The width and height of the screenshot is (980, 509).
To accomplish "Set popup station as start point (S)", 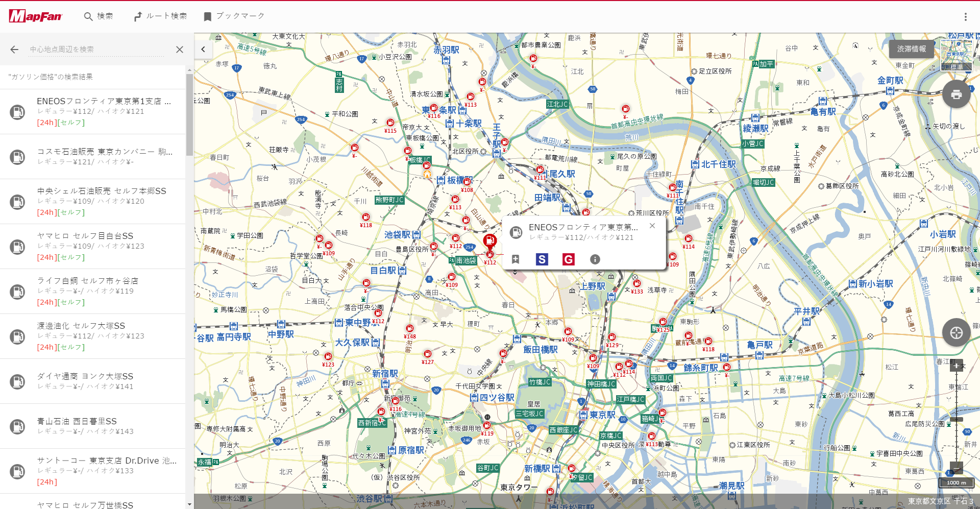I will point(542,259).
